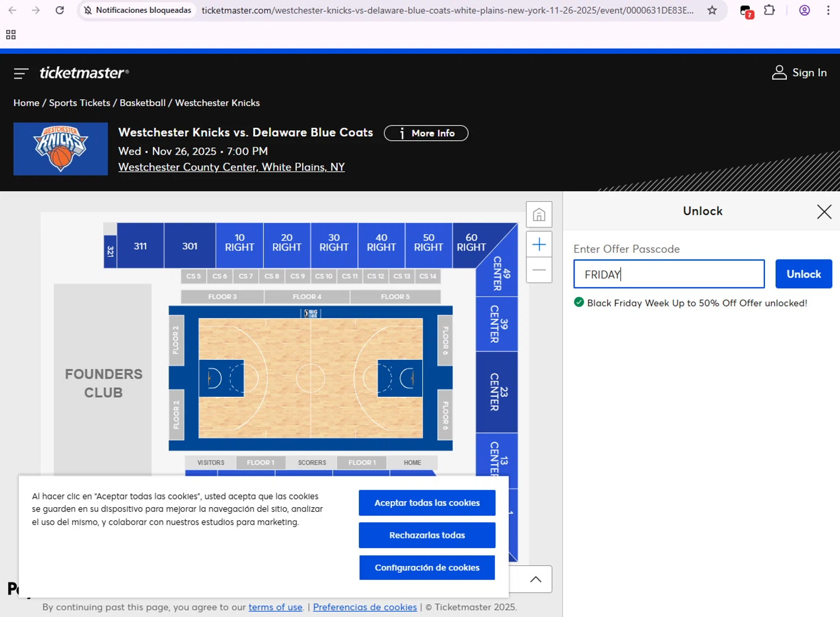Select section 60 RIGHT
840x617 pixels.
click(x=472, y=243)
